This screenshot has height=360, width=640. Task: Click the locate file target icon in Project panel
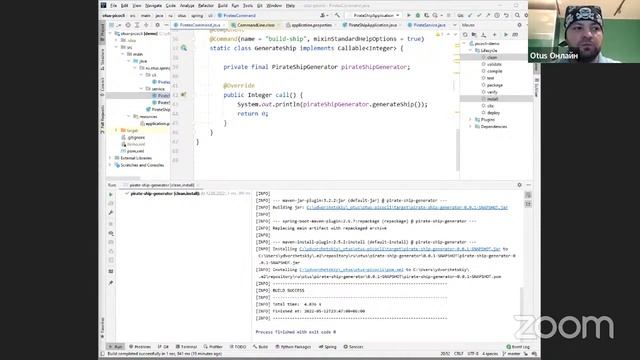click(128, 25)
